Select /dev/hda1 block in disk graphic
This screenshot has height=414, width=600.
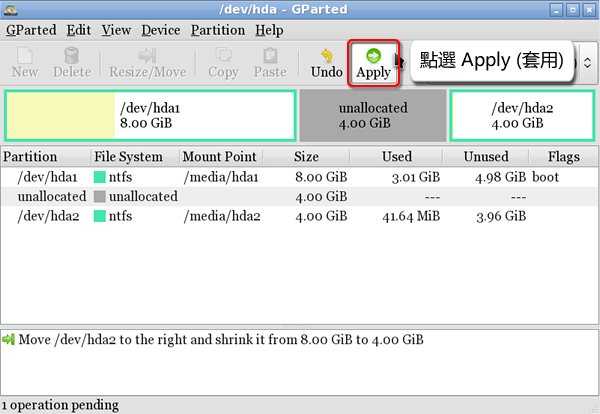point(150,116)
